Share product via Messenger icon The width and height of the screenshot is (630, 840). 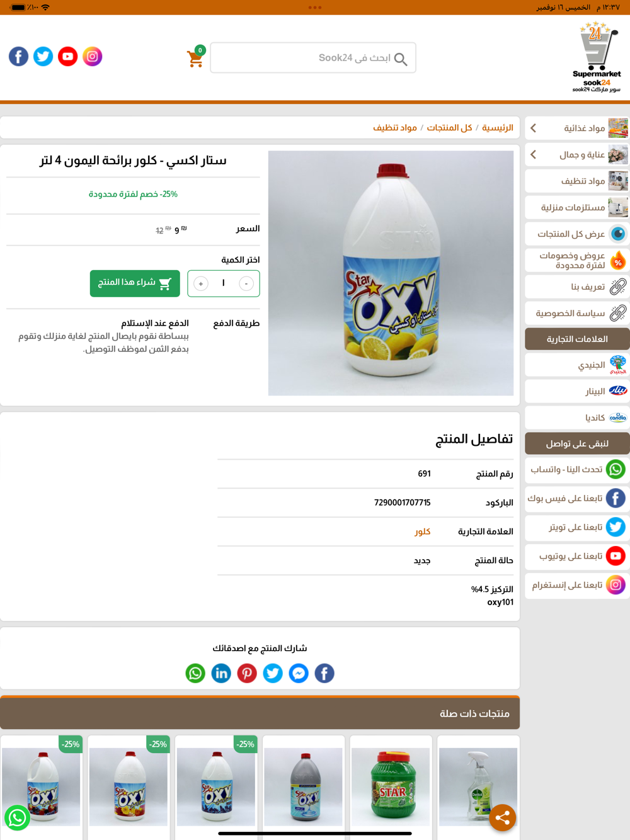click(299, 673)
